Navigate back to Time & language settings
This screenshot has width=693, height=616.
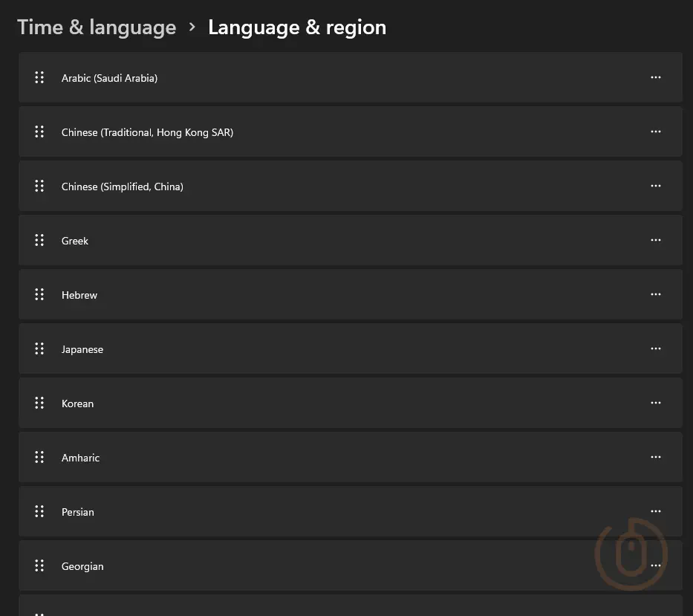pos(97,27)
